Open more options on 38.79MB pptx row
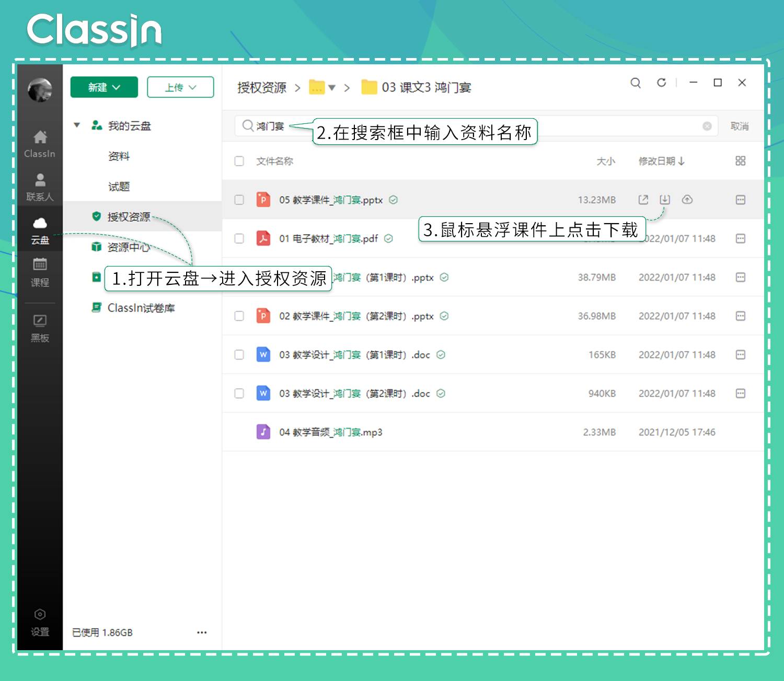784x681 pixels. 741,277
